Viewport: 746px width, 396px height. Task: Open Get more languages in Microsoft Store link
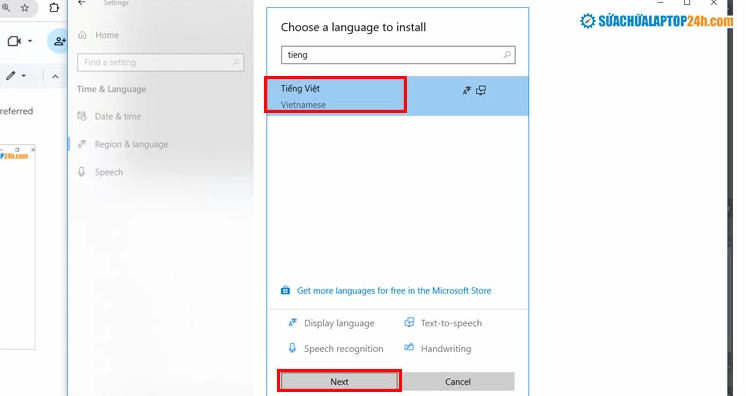pyautogui.click(x=394, y=290)
